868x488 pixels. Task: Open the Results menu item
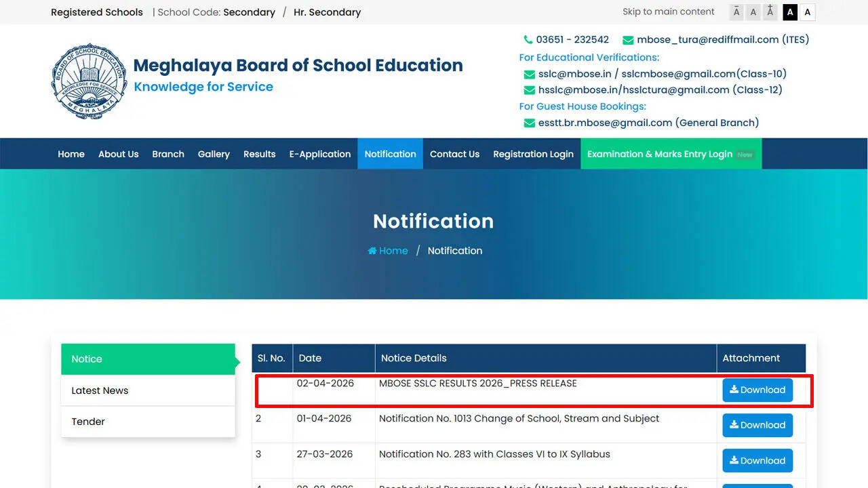[259, 154]
